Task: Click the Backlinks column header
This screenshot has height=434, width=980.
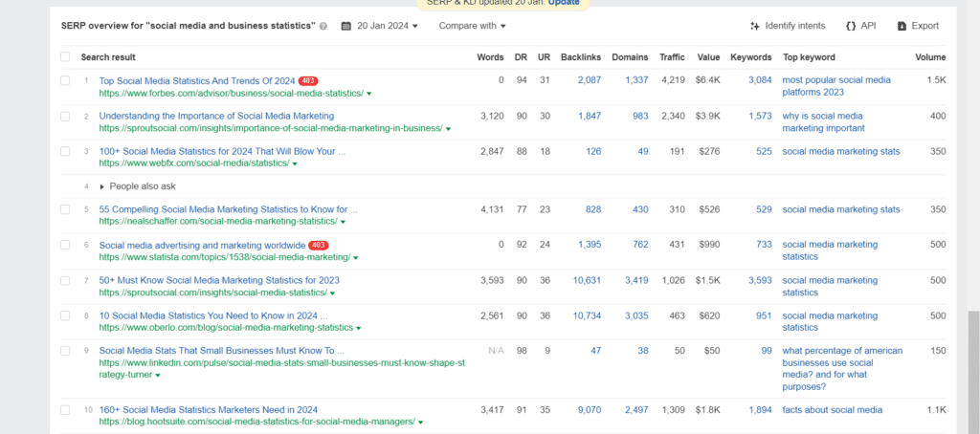Action: (581, 57)
